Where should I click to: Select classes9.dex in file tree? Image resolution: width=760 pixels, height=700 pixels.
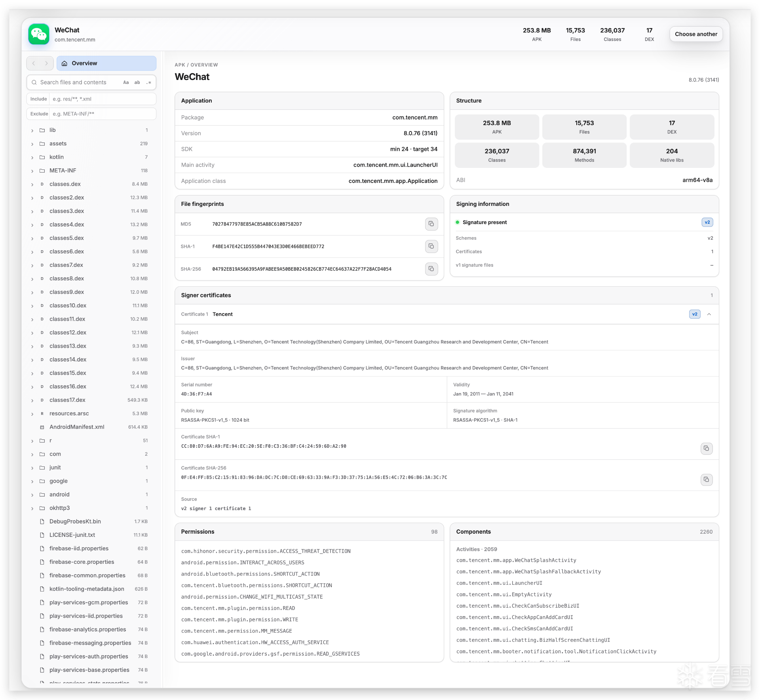[x=91, y=292]
